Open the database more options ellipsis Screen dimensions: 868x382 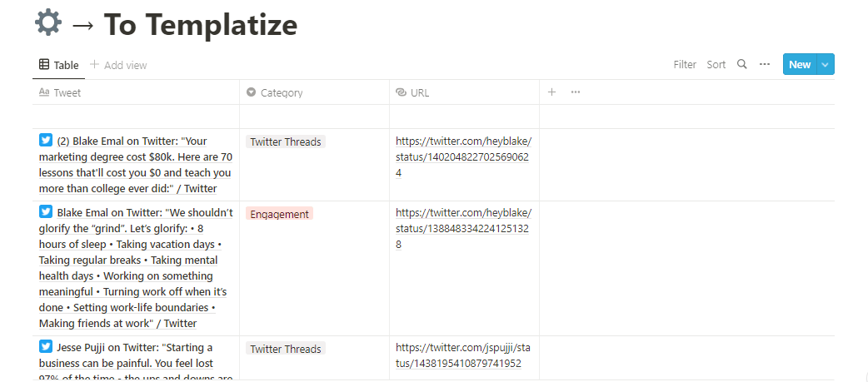(765, 64)
